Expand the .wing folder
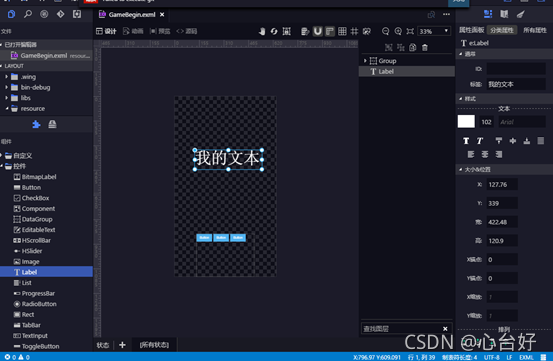Screen dimensions: 553x361 pyautogui.click(x=6, y=77)
